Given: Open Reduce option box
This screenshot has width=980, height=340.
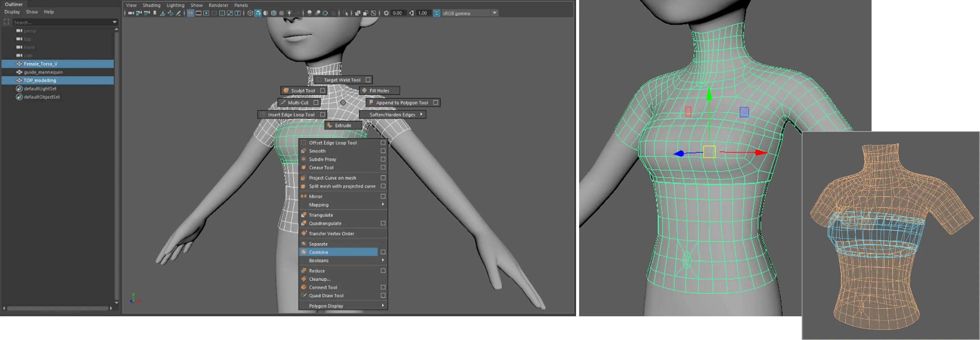Looking at the screenshot, I should click(x=383, y=271).
